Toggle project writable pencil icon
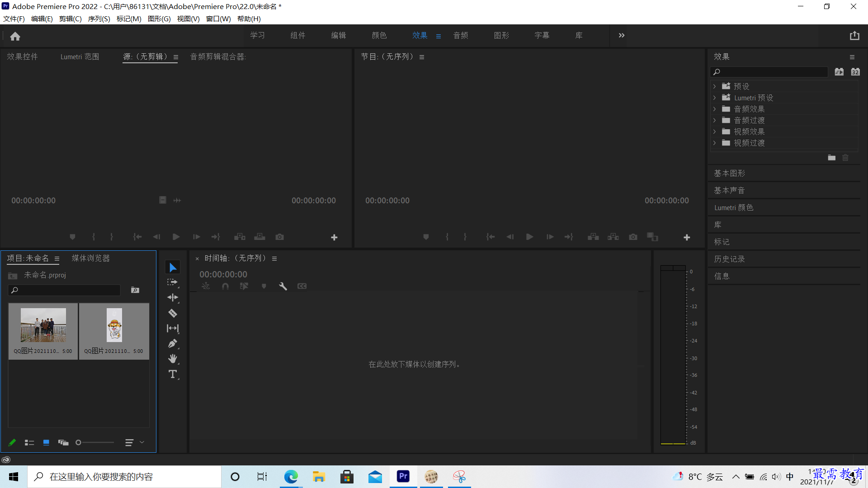The image size is (868, 488). [12, 442]
